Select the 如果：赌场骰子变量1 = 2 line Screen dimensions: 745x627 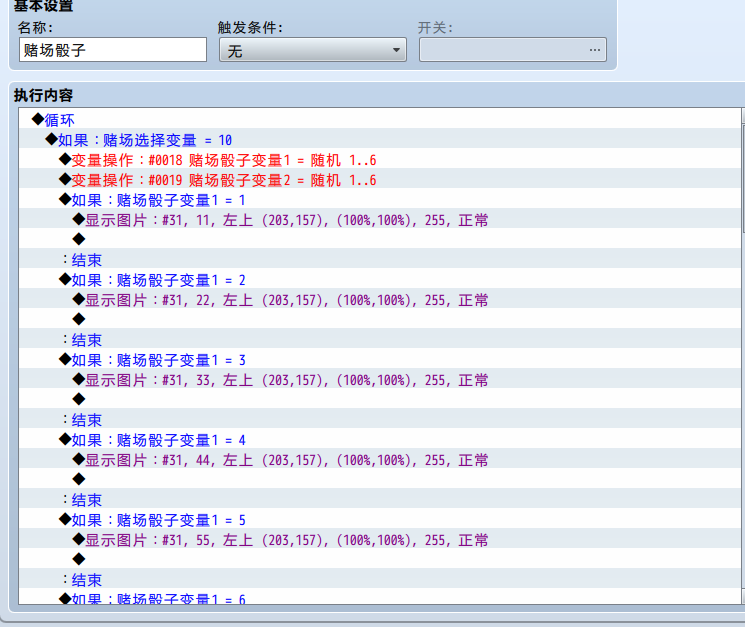(380, 279)
